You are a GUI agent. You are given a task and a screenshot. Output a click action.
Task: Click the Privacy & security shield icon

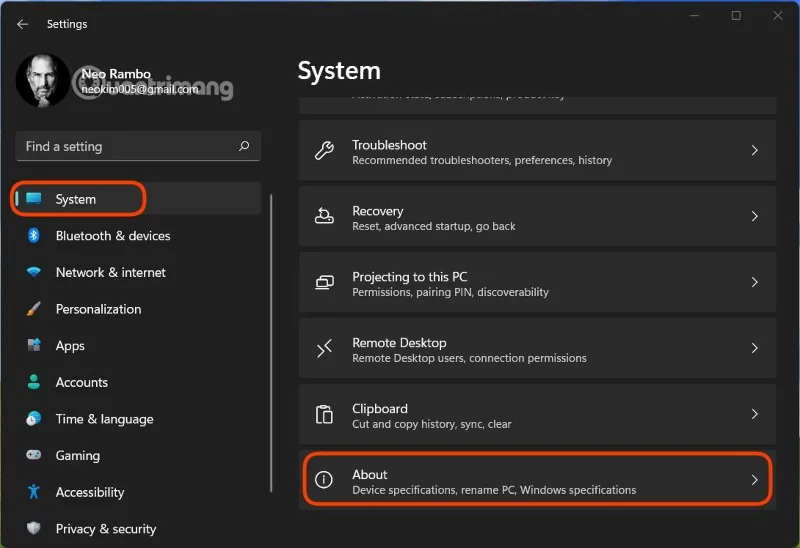tap(34, 528)
